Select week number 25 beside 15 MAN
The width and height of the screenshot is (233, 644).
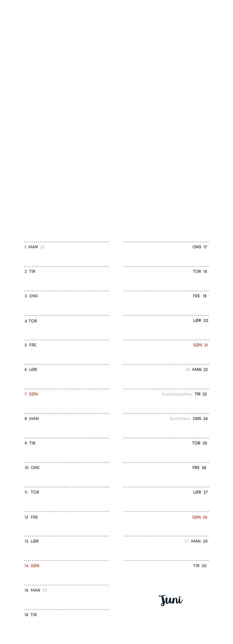point(45,590)
